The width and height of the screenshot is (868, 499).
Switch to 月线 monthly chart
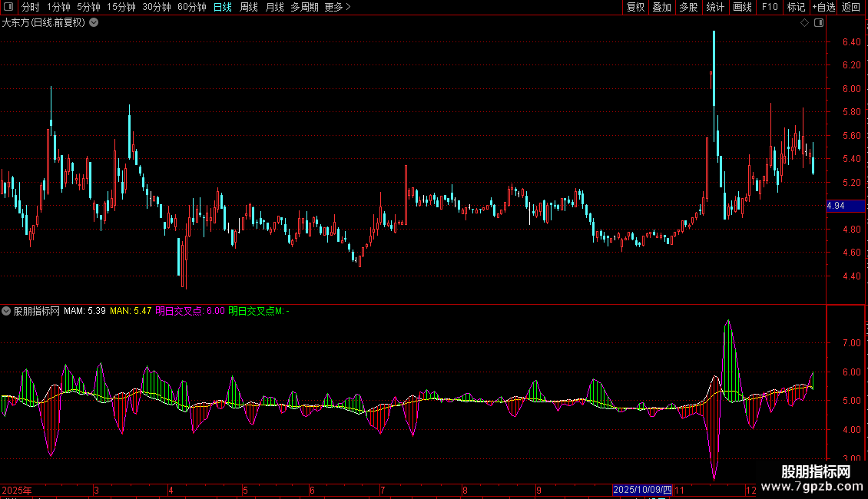click(x=274, y=7)
